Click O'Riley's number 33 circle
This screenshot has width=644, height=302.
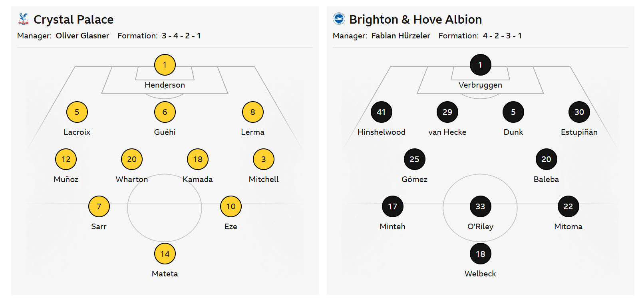480,206
